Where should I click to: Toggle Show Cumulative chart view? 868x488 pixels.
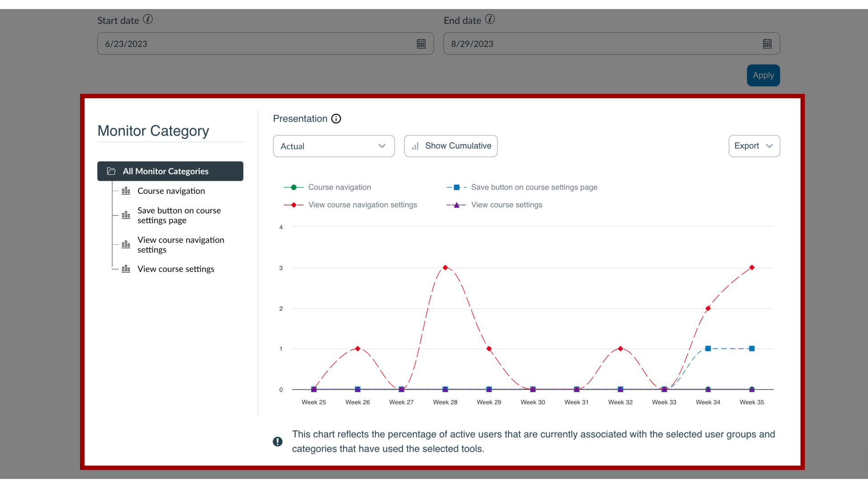(x=451, y=146)
